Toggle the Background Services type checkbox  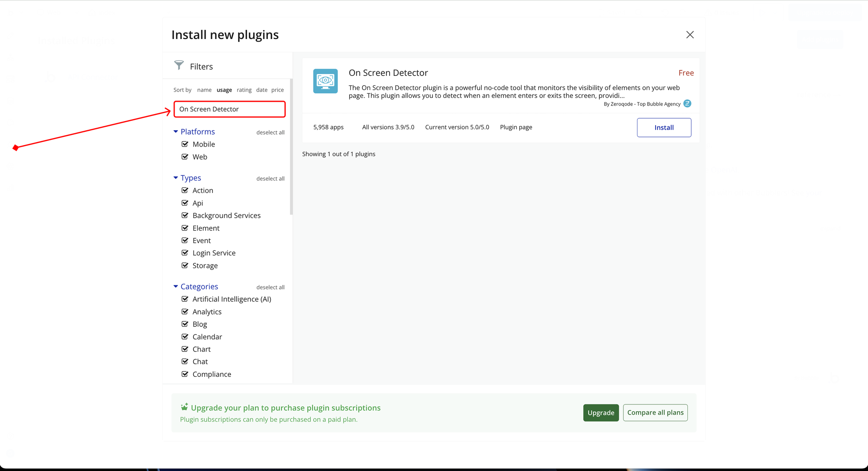click(x=185, y=215)
